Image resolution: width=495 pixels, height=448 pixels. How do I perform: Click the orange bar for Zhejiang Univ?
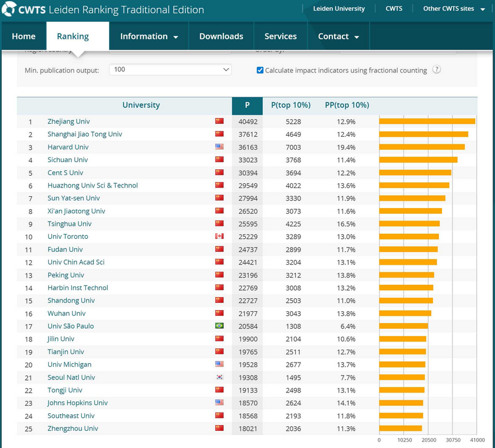pos(427,121)
